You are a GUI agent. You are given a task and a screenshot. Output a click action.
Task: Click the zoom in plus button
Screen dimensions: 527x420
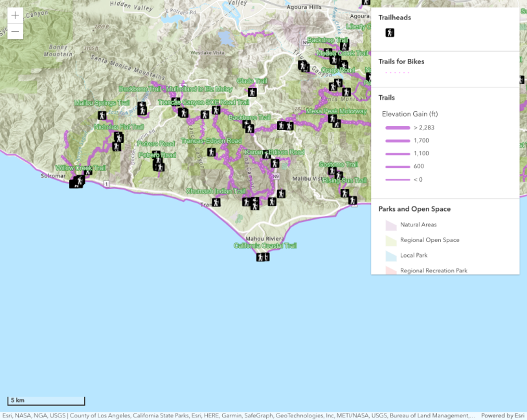[15, 16]
